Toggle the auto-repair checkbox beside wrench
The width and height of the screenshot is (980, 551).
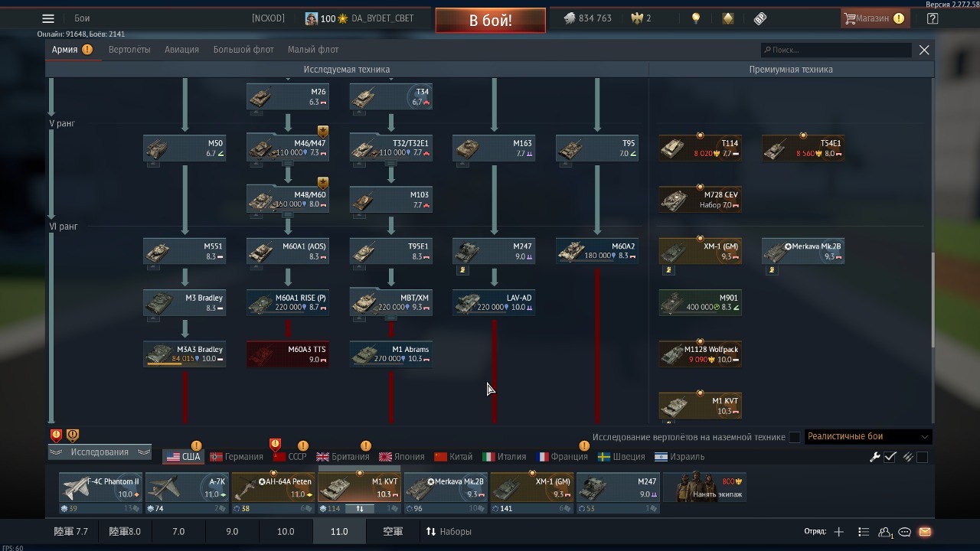pos(890,457)
